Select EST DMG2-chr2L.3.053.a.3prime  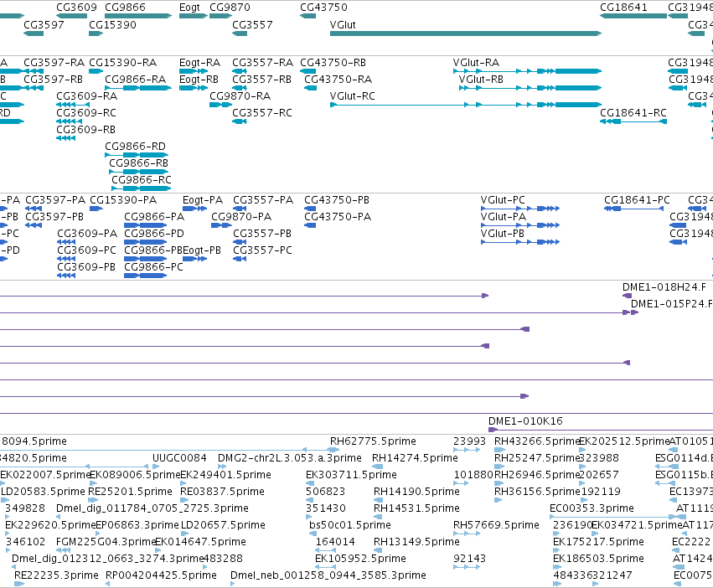point(222,467)
